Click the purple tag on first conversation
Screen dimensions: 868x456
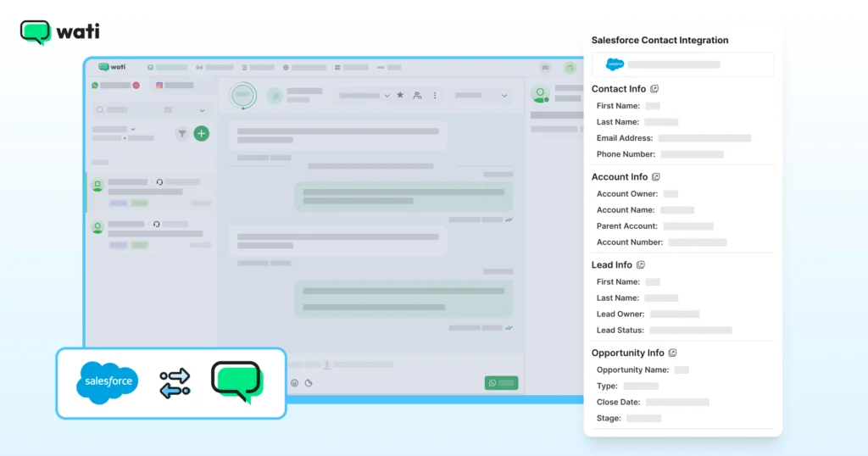pyautogui.click(x=118, y=203)
